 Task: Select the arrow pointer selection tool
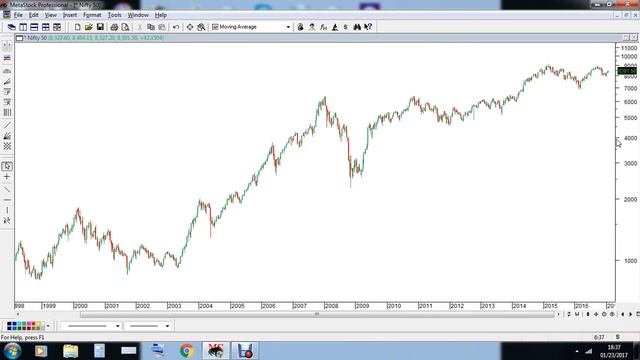click(x=7, y=166)
